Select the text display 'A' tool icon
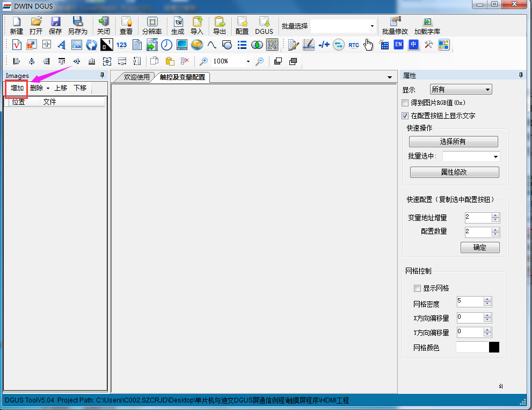 pyautogui.click(x=61, y=45)
